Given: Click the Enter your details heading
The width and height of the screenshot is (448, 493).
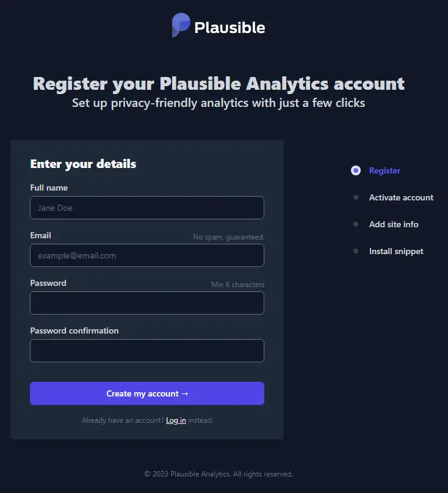Looking at the screenshot, I should pyautogui.click(x=83, y=164).
